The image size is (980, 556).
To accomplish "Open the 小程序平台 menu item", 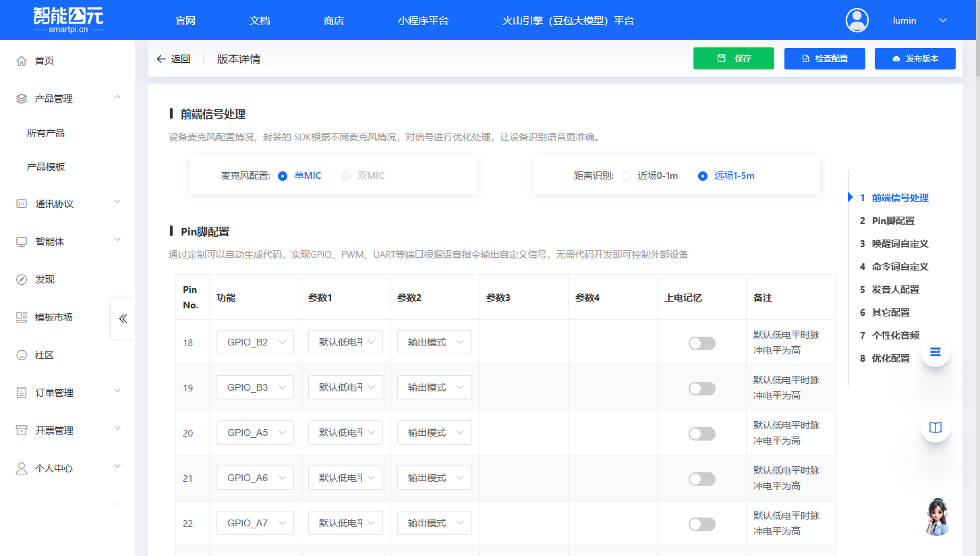I will coord(424,21).
